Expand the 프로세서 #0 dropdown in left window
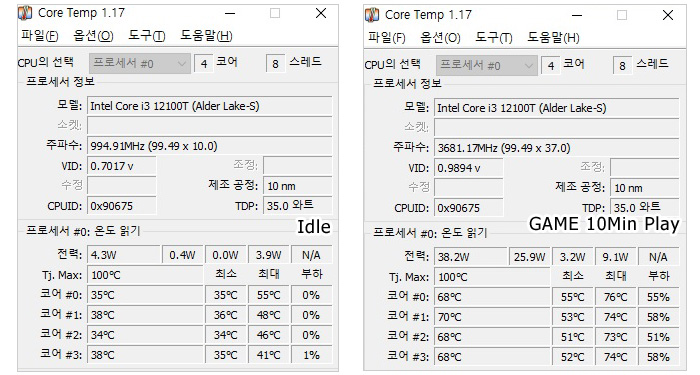The image size is (700, 375). [x=140, y=63]
